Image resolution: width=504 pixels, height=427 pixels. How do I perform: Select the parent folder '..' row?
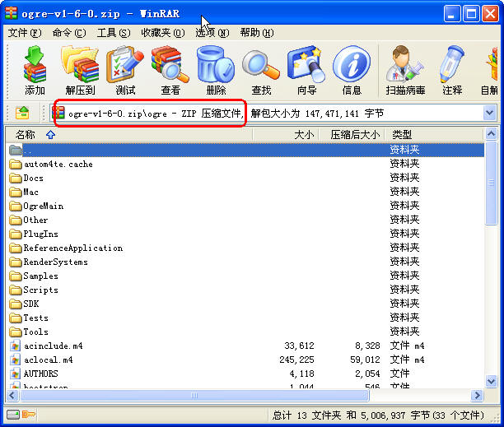246,150
